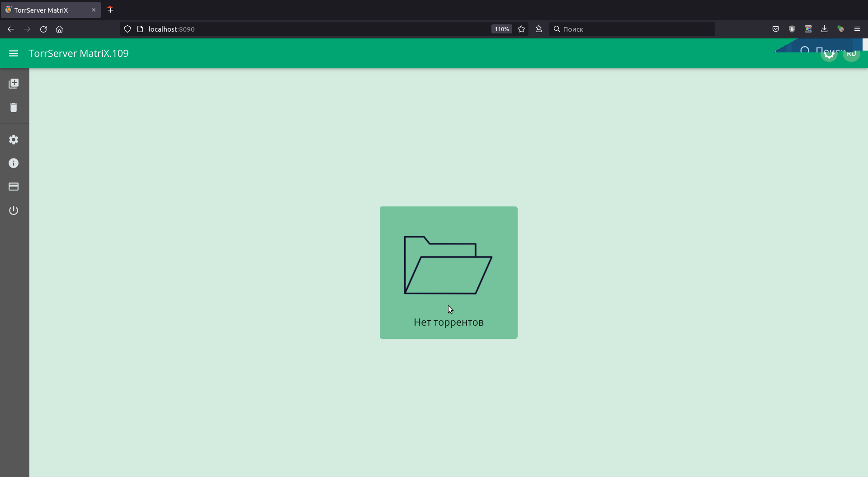Click the gray shield-lock extension icon
Image resolution: width=868 pixels, height=477 pixels.
click(792, 29)
